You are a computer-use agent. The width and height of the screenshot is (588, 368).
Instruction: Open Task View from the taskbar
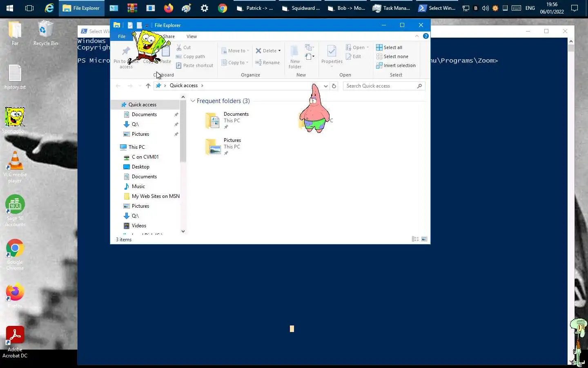coord(29,8)
